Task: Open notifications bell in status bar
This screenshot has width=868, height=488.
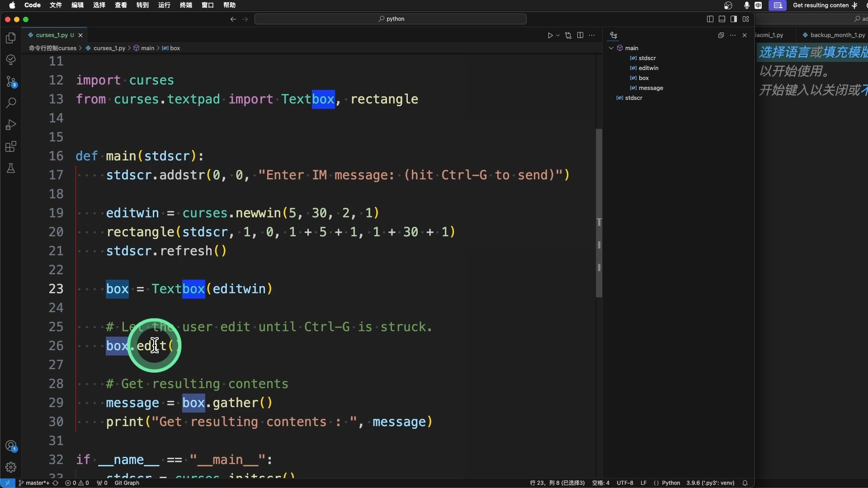Action: tap(745, 483)
